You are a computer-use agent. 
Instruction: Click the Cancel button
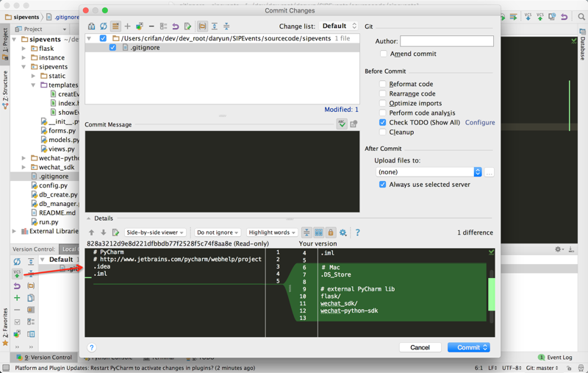pos(420,347)
